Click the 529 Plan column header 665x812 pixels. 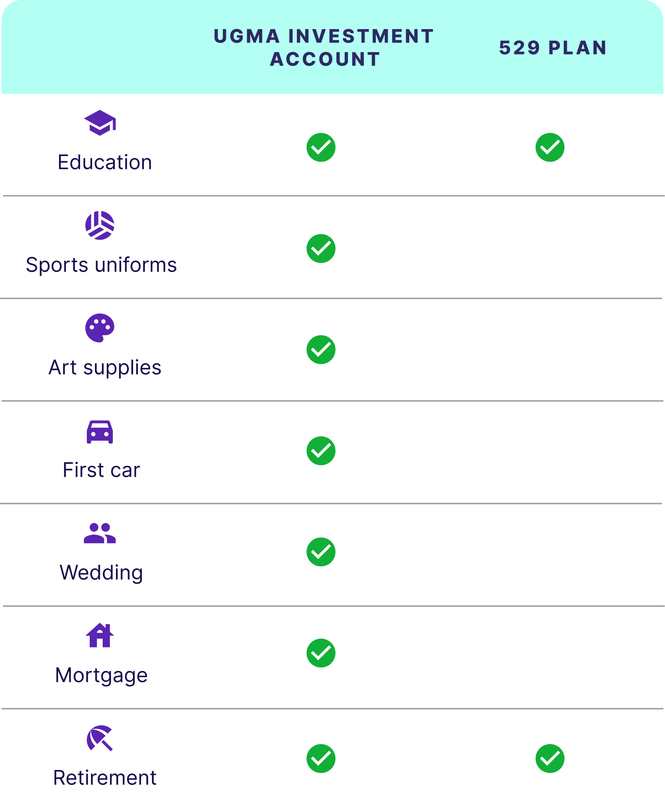(553, 48)
